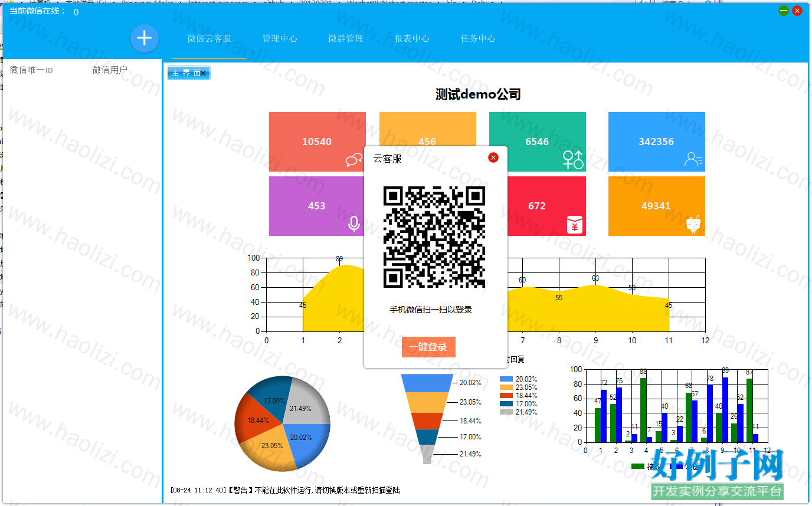
Task: Click the gray 21.49% funnel legend swatch
Action: [x=506, y=412]
